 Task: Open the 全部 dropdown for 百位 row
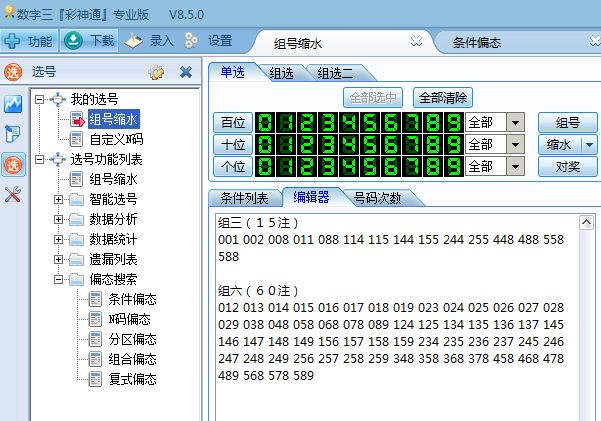(516, 122)
